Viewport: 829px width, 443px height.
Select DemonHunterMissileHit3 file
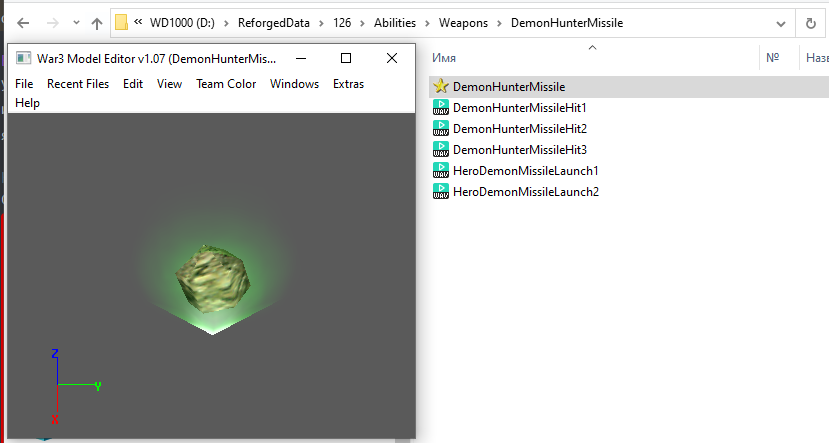pos(519,150)
